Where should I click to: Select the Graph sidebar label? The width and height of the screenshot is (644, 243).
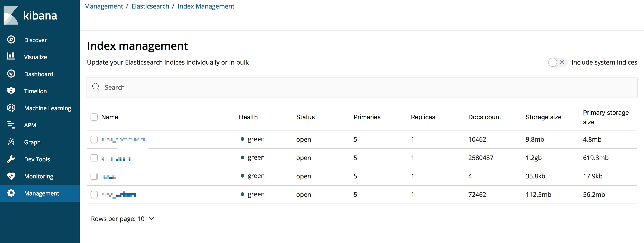tap(32, 142)
